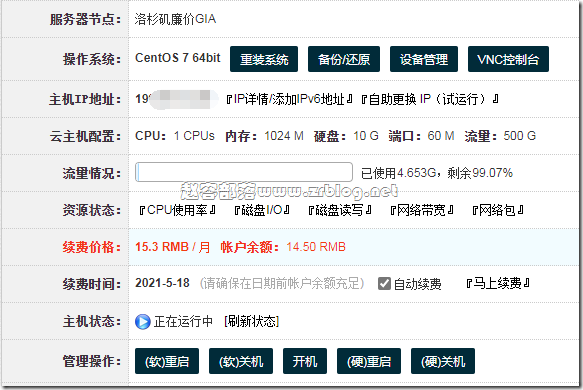Open the 网络包 packets link
Screen dimensions: 583x390
(x=498, y=210)
